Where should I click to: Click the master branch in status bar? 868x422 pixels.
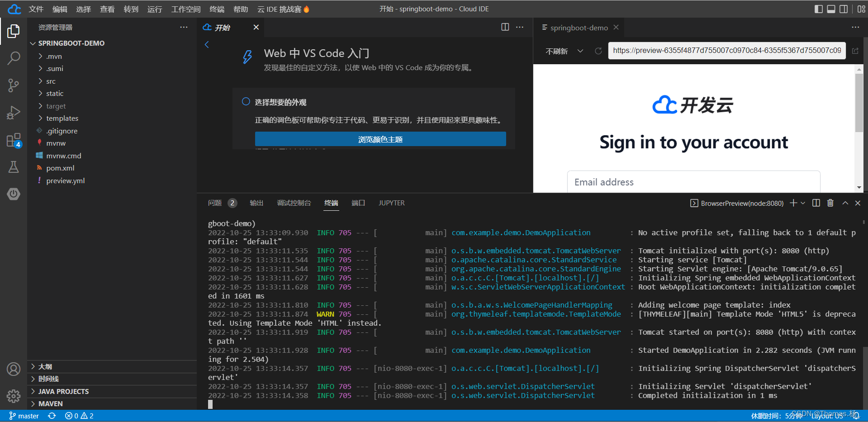[24, 416]
